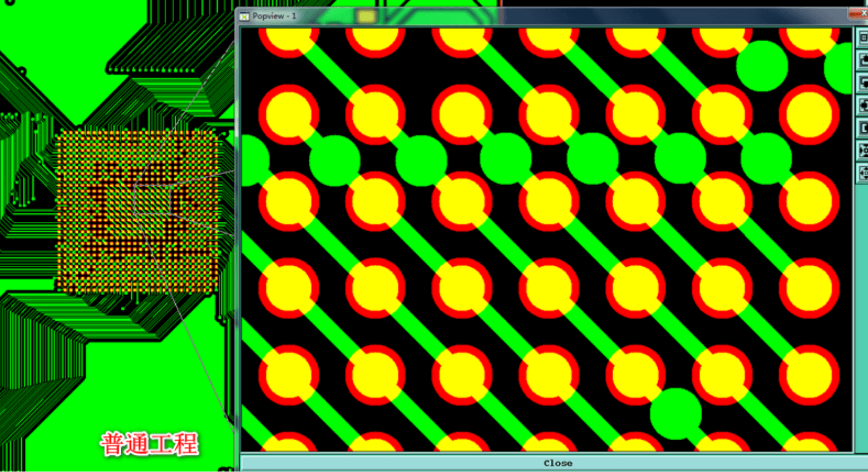Click the 普通工程 label text
Viewport: 868px width, 472px height.
(149, 444)
